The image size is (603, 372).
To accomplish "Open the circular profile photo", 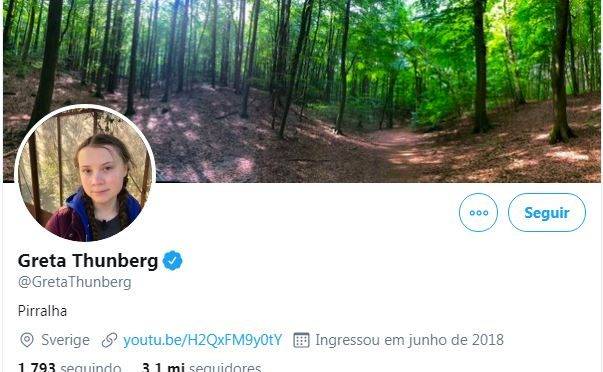I will click(85, 174).
